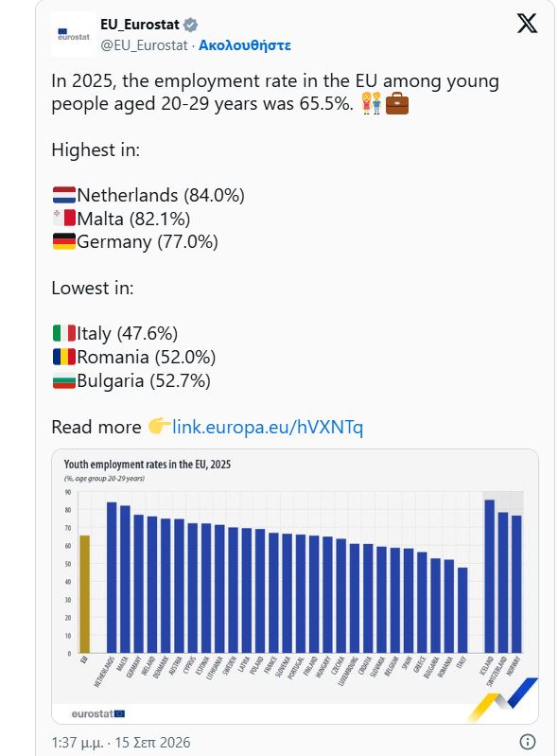
Task: Click the briefcase emoji in tweet
Action: pyautogui.click(x=397, y=104)
